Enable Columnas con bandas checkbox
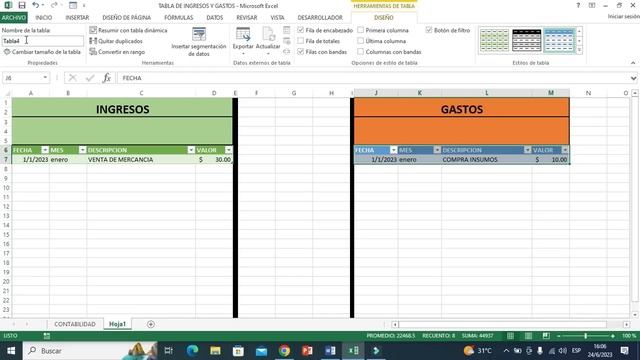Viewport: 640px width, 360px height. [361, 52]
